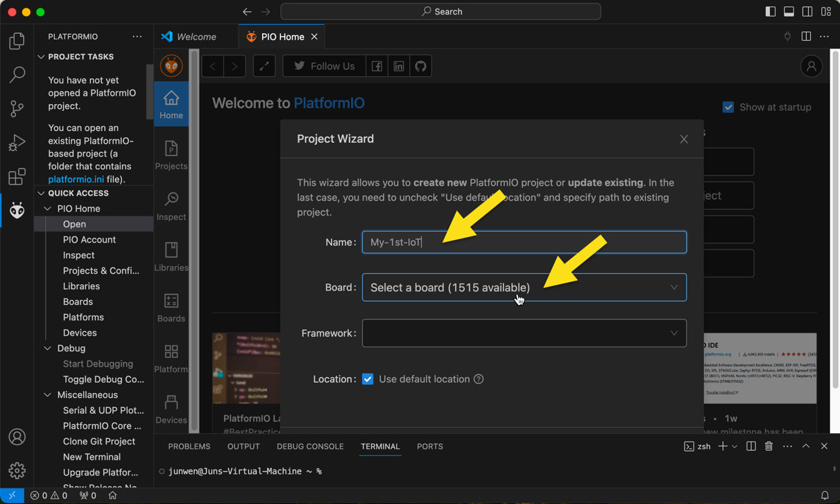This screenshot has height=504, width=840.
Task: Select the PlatformIO alien icon in the activity bar
Action: pyautogui.click(x=17, y=210)
